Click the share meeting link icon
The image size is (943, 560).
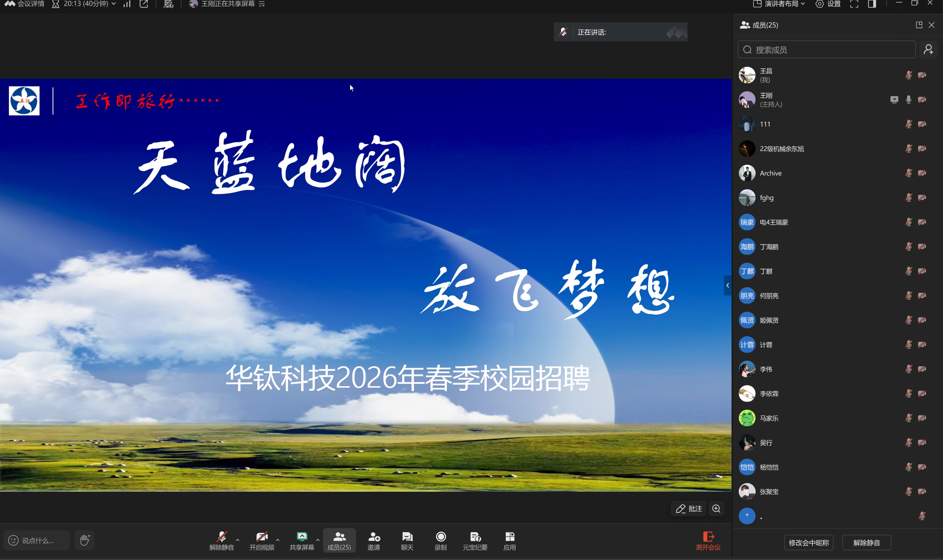point(143,4)
